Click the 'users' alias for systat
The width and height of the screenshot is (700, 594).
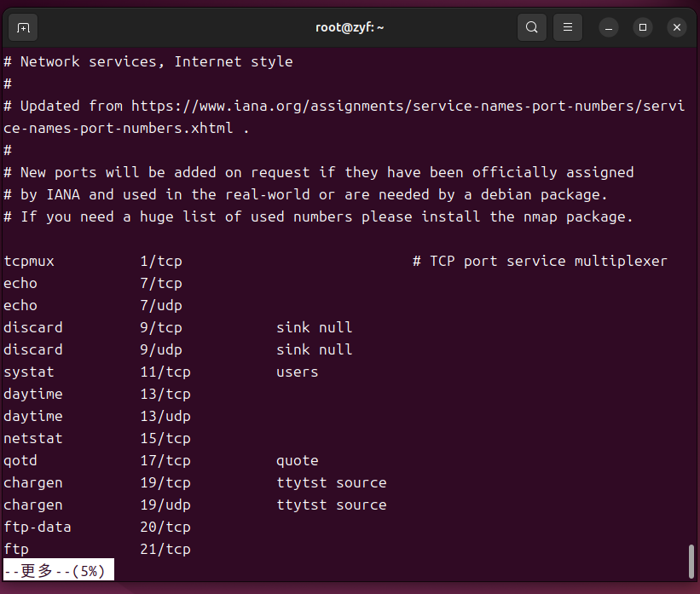(297, 372)
